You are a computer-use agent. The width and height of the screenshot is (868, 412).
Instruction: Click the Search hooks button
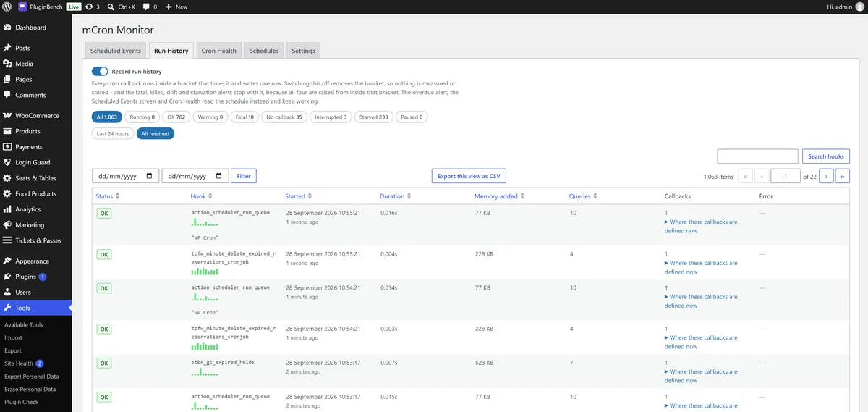[x=826, y=156]
